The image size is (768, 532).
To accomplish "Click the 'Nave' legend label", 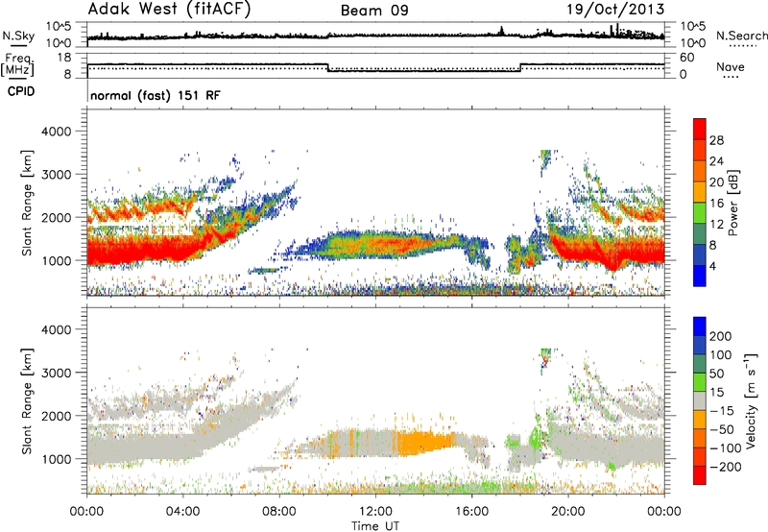I will tap(731, 67).
